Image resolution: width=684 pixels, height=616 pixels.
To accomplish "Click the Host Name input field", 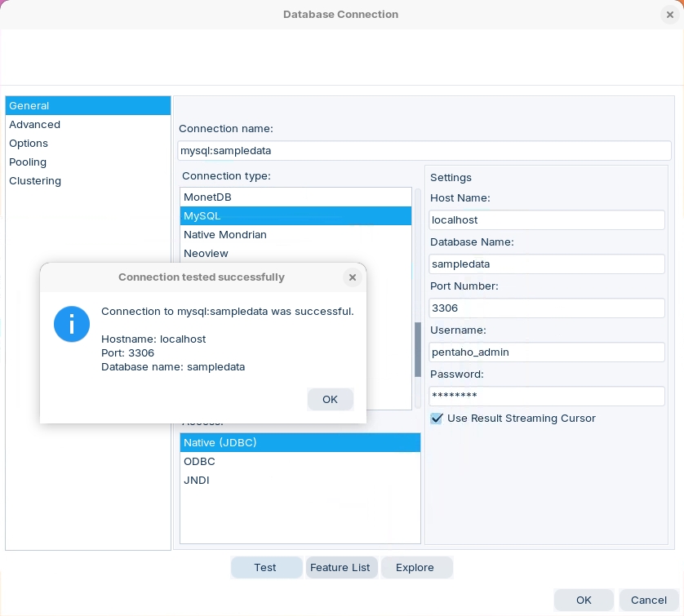I will point(546,220).
